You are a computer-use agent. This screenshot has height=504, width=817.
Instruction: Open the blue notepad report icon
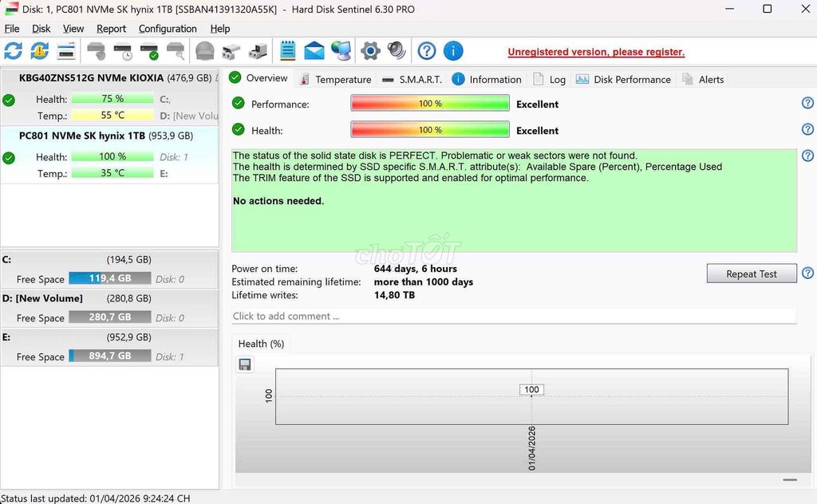(x=287, y=51)
